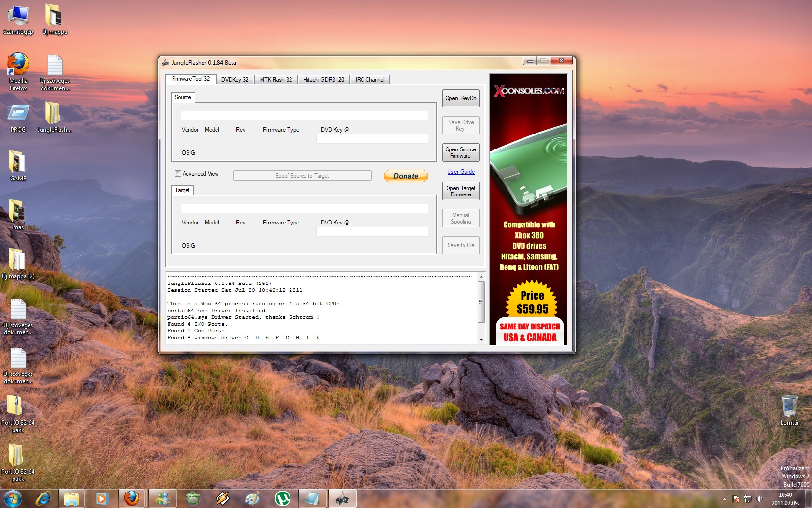Image resolution: width=812 pixels, height=508 pixels.
Task: Click the Open Target Firmware button
Action: (461, 191)
